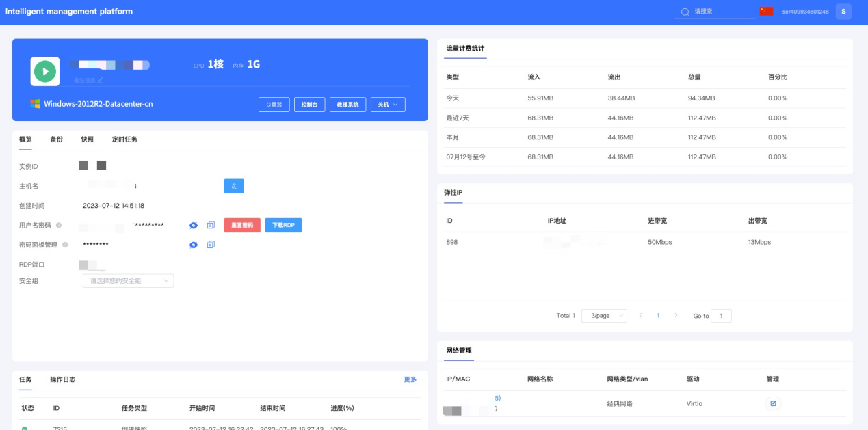Click the 救援系统 rescue system button
Screen dimensions: 868x430
tap(348, 105)
